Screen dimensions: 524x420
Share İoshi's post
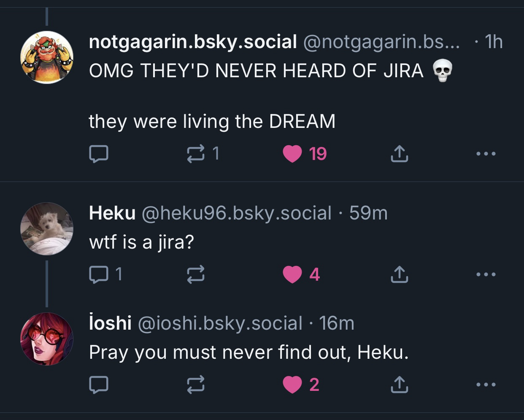pyautogui.click(x=399, y=385)
